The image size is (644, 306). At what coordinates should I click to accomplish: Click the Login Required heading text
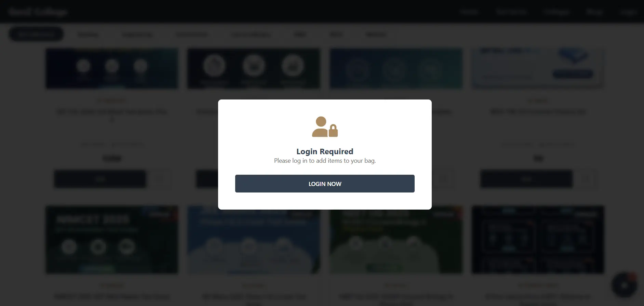click(325, 151)
